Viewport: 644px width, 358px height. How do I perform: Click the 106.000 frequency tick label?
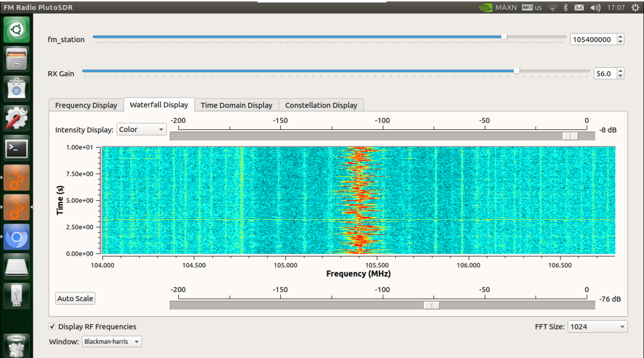pyautogui.click(x=468, y=265)
